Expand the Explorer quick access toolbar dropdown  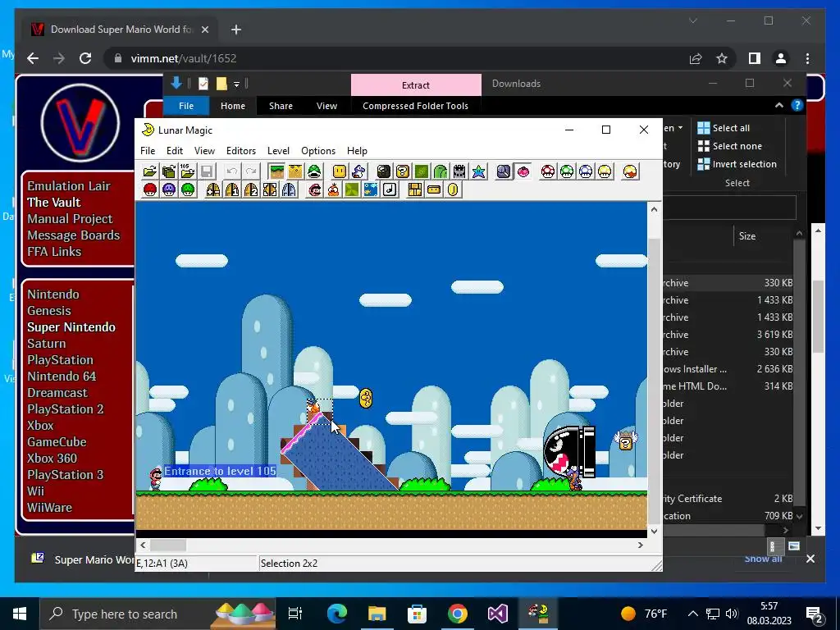pos(236,84)
